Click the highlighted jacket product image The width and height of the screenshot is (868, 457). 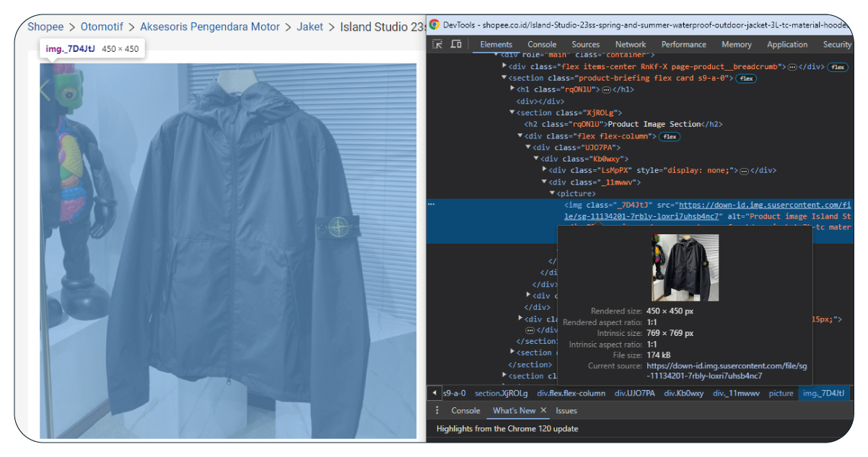pos(228,251)
